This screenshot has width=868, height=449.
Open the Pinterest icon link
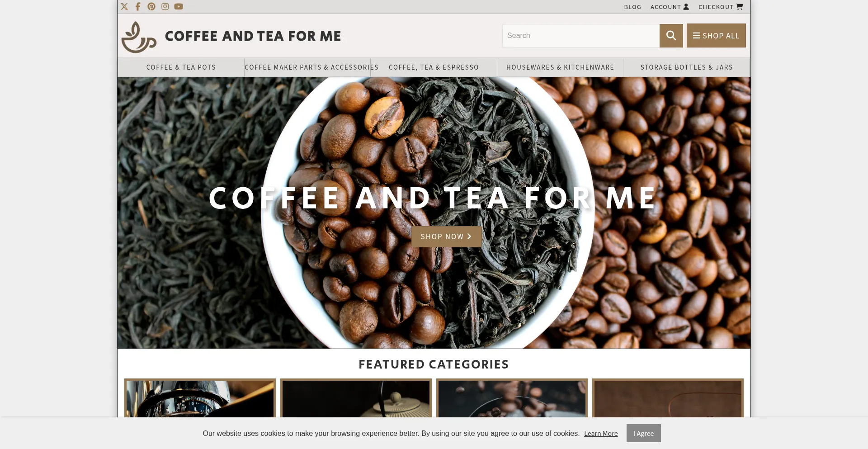tap(151, 6)
